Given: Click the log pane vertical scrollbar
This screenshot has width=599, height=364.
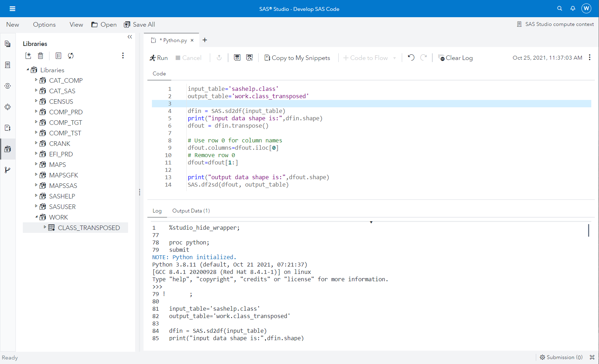Looking at the screenshot, I should (x=588, y=230).
